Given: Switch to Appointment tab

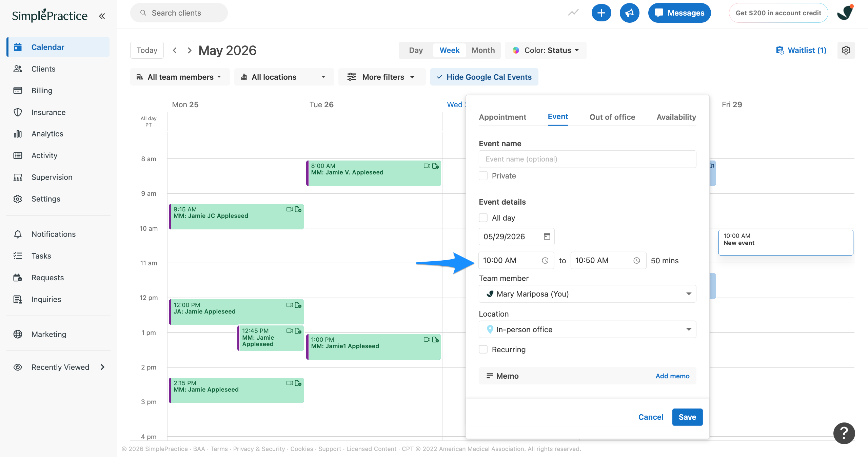Looking at the screenshot, I should pyautogui.click(x=502, y=117).
